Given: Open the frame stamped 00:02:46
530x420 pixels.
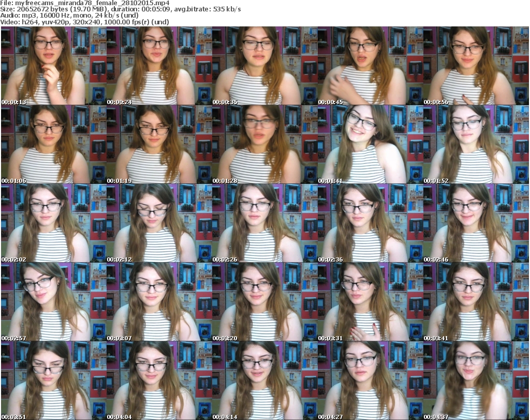Looking at the screenshot, I should point(476,223).
